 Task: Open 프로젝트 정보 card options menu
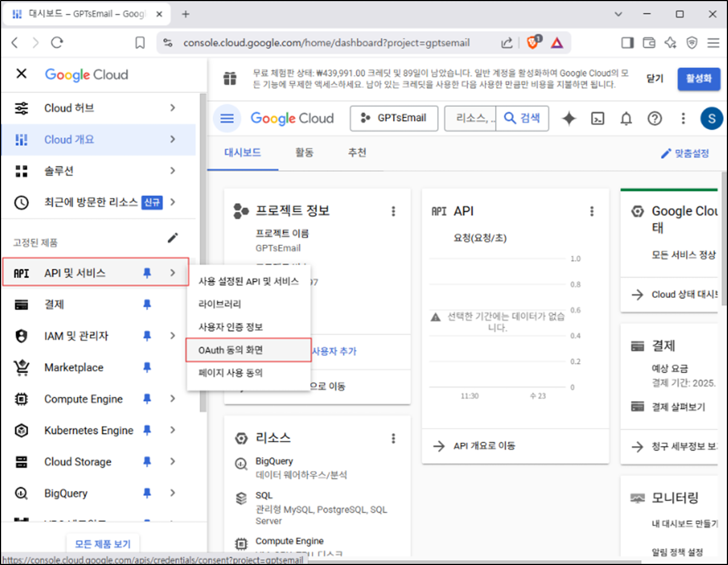[394, 211]
